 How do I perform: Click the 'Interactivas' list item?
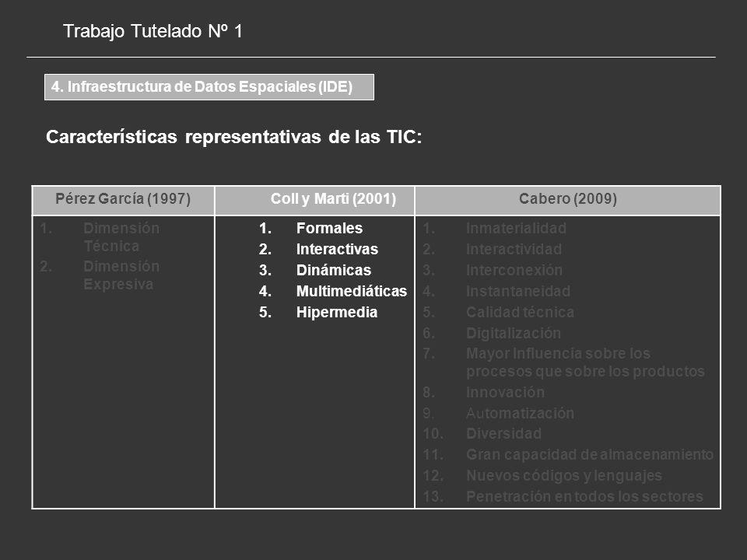click(337, 249)
